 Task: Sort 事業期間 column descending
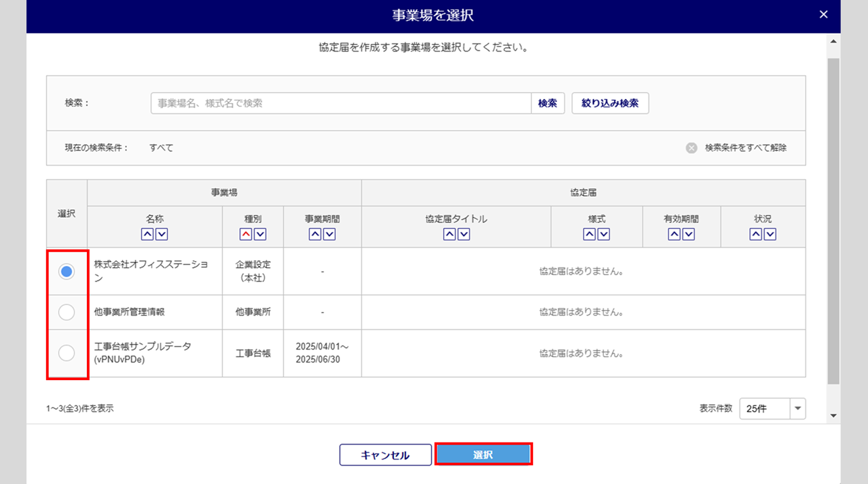click(329, 234)
